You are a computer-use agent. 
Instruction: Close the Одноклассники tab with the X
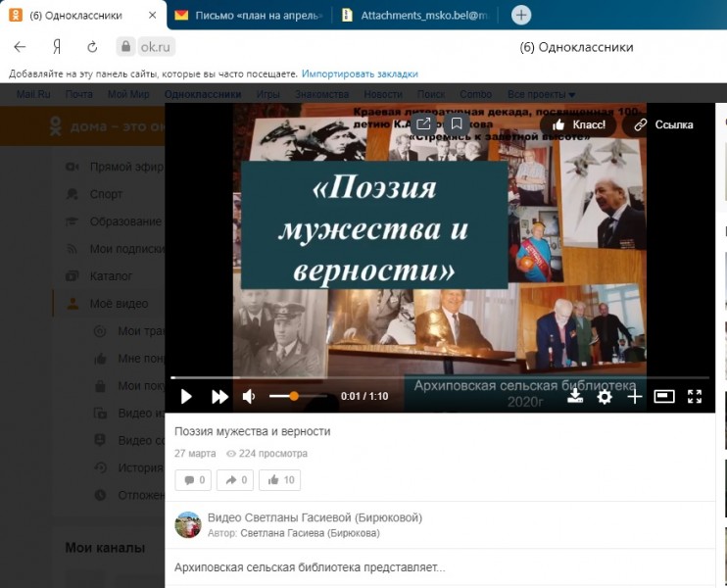152,16
